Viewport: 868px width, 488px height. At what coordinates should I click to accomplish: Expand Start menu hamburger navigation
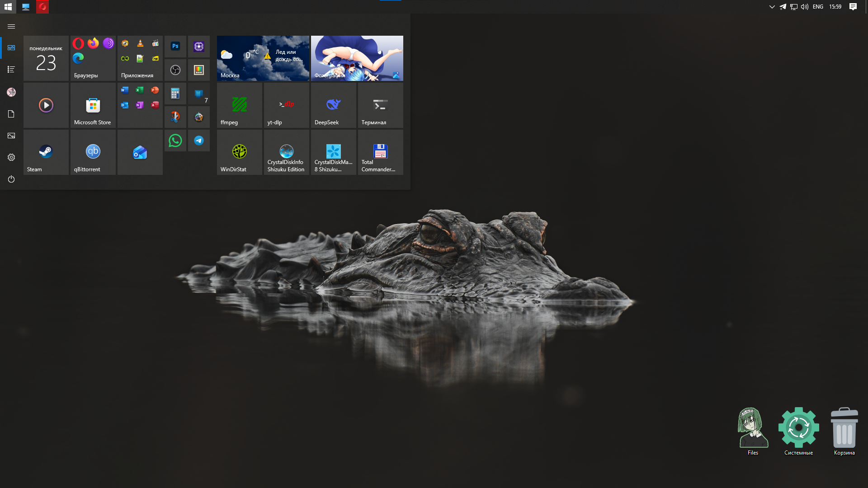[11, 26]
